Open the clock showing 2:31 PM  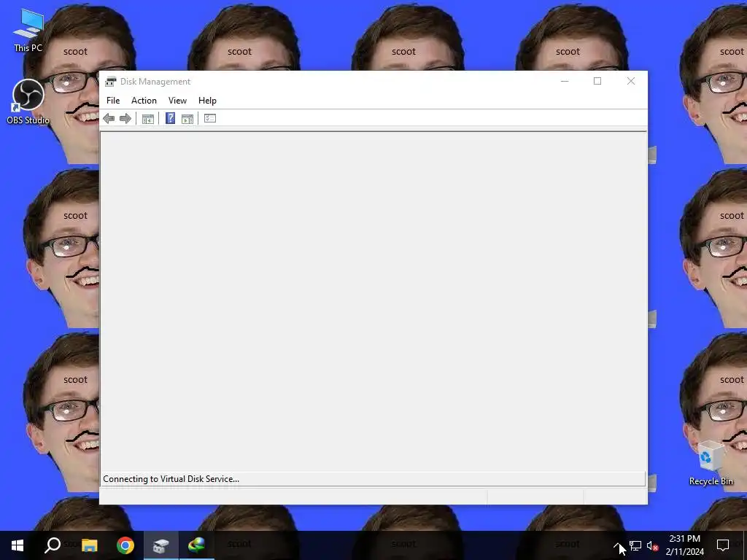pos(684,545)
